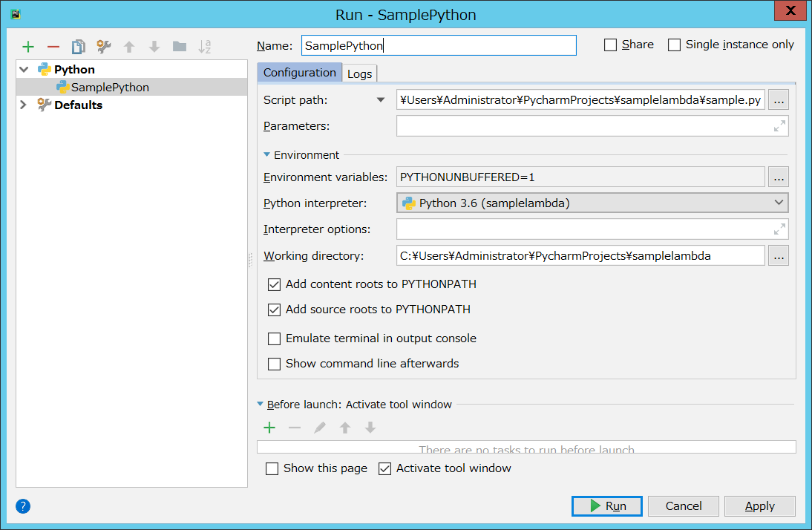Add a new run configuration
Image resolution: width=812 pixels, height=530 pixels.
(x=28, y=46)
